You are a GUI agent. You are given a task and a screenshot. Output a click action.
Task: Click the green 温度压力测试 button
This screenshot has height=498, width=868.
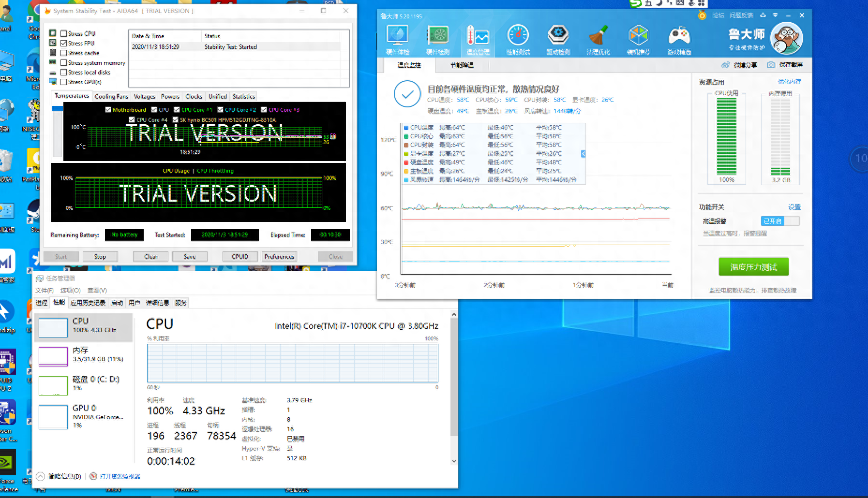(753, 267)
